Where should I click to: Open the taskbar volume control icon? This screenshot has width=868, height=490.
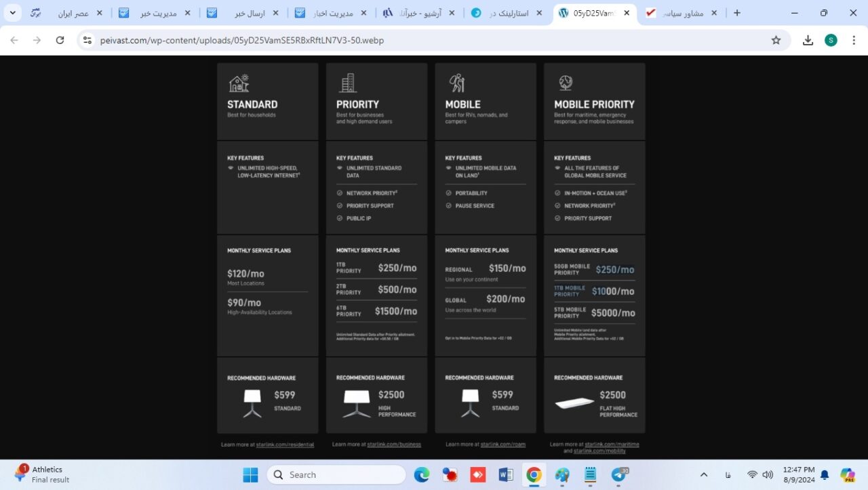768,474
